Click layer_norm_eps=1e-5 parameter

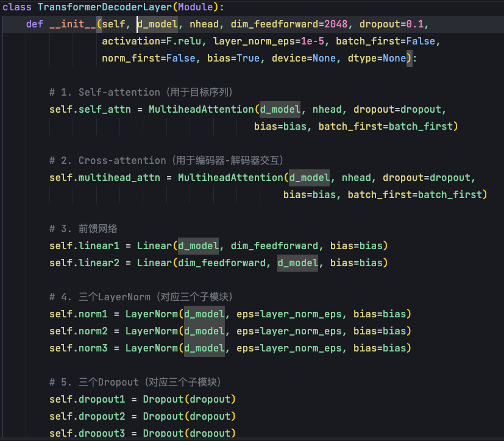(268, 41)
